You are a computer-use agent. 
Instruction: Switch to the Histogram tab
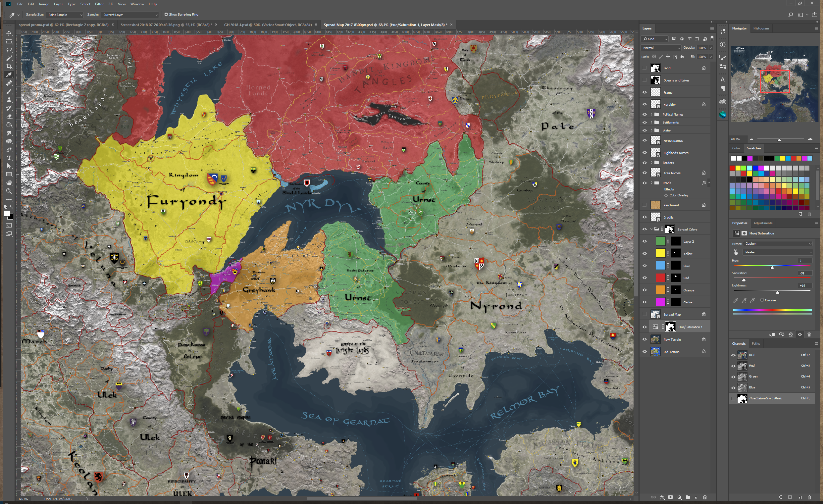[761, 28]
